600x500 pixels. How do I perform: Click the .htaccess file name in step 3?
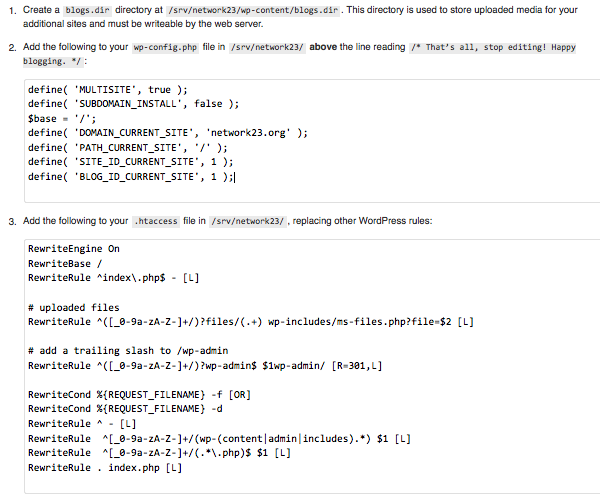[156, 221]
